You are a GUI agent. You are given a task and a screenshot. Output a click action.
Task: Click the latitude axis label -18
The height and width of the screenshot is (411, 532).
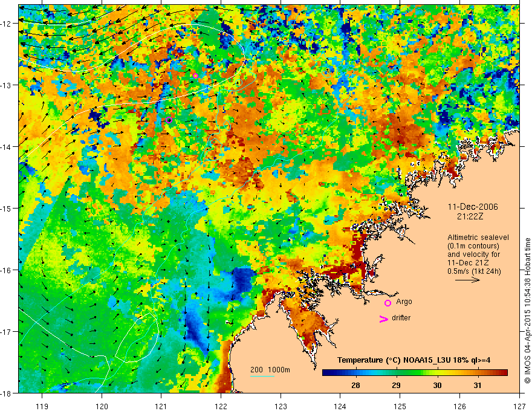[x=6, y=393]
